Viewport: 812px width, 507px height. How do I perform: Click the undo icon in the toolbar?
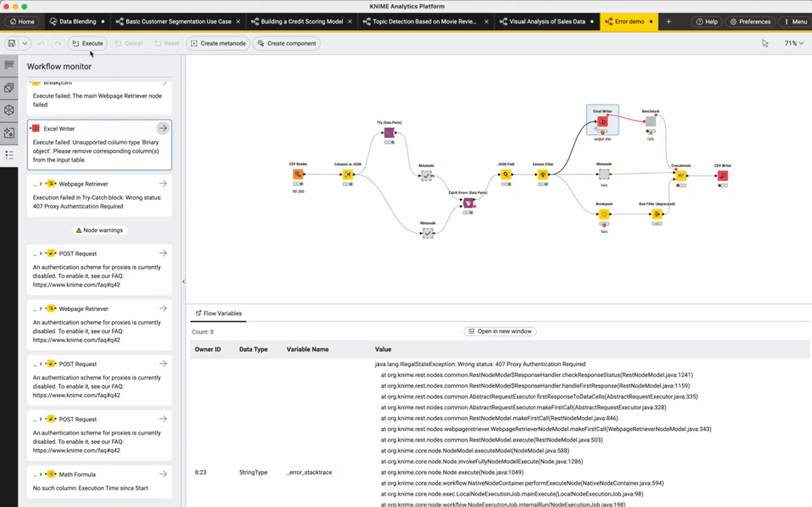click(x=41, y=43)
